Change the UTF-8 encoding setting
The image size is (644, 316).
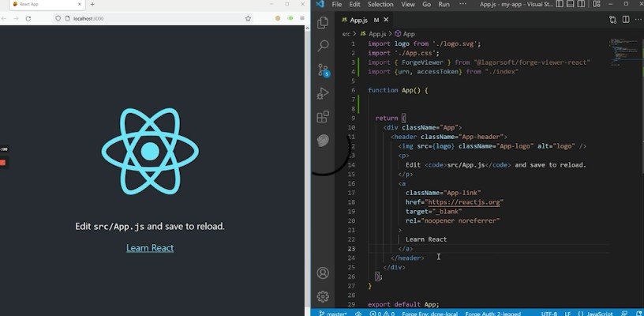549,314
